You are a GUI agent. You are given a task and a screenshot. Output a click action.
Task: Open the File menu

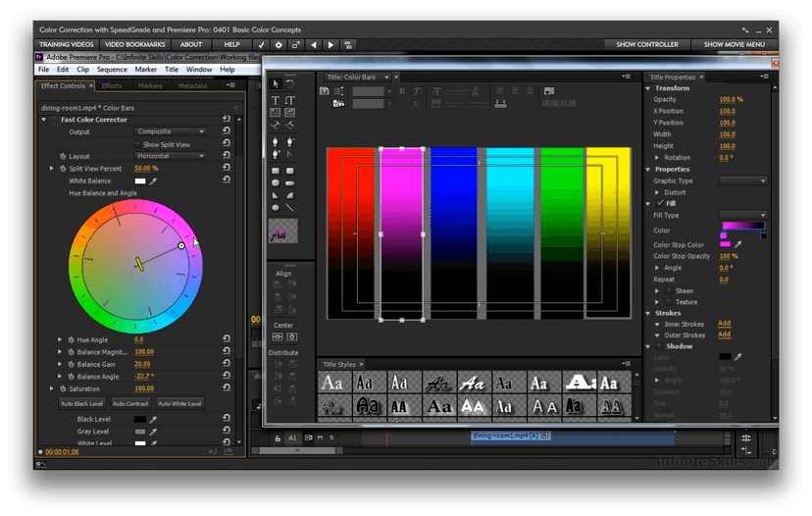tap(44, 70)
